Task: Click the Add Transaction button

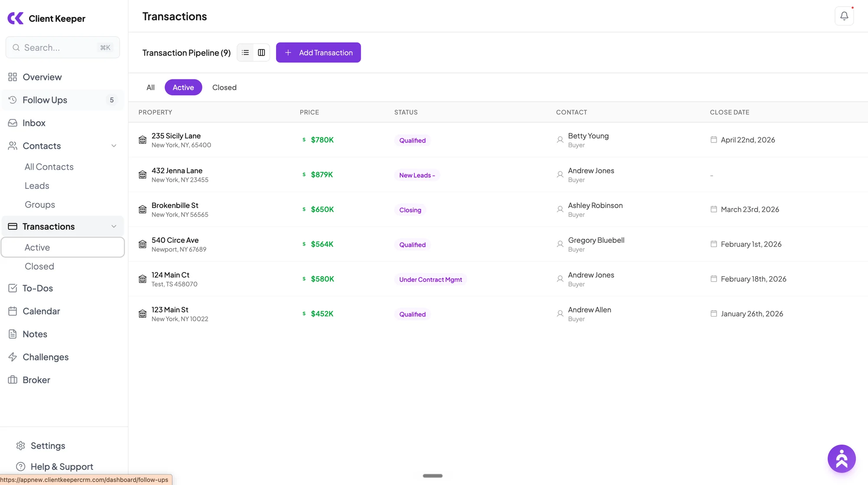Action: click(x=318, y=53)
